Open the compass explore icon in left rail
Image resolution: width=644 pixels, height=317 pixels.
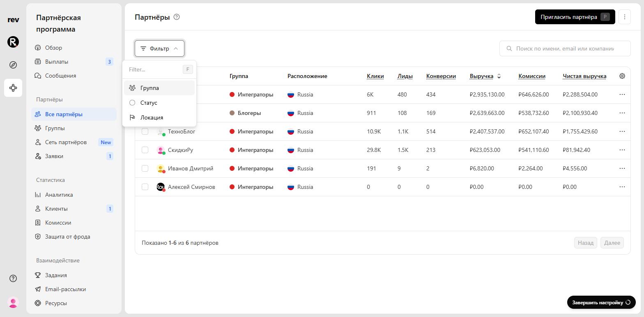tap(13, 65)
